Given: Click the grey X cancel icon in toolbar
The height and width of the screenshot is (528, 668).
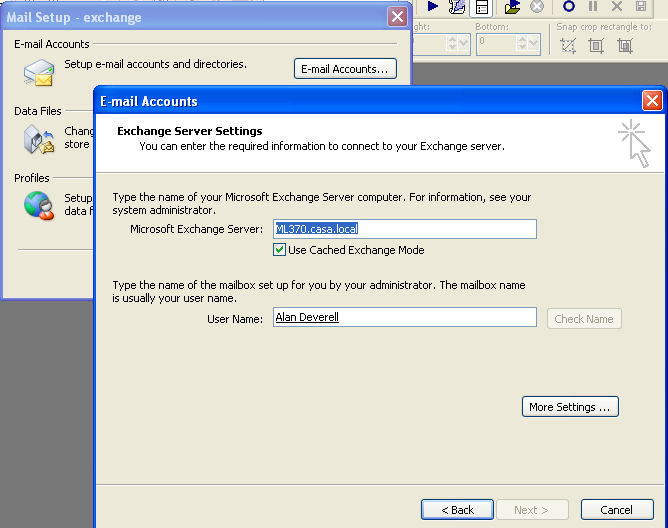Looking at the screenshot, I should click(616, 6).
